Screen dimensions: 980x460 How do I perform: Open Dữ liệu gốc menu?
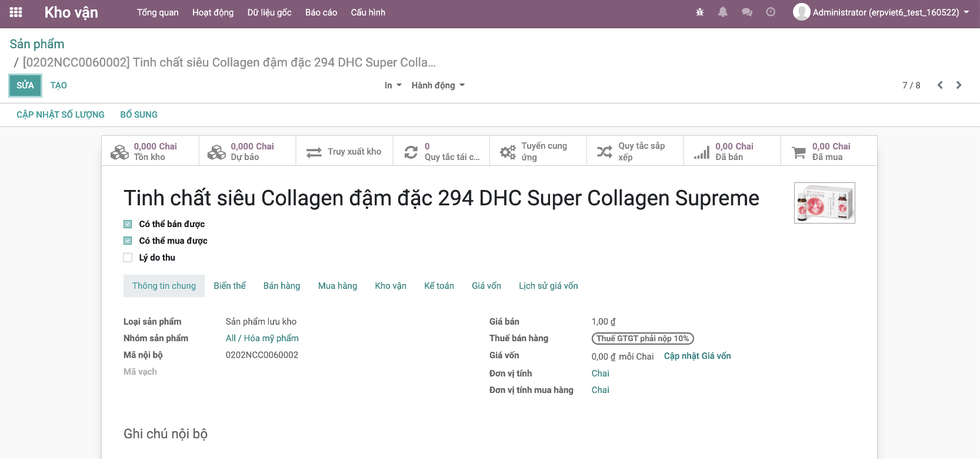pyautogui.click(x=269, y=12)
